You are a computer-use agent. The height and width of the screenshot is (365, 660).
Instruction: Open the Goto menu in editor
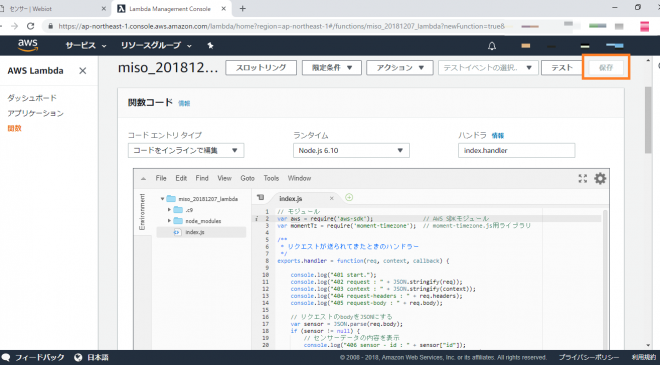(248, 179)
